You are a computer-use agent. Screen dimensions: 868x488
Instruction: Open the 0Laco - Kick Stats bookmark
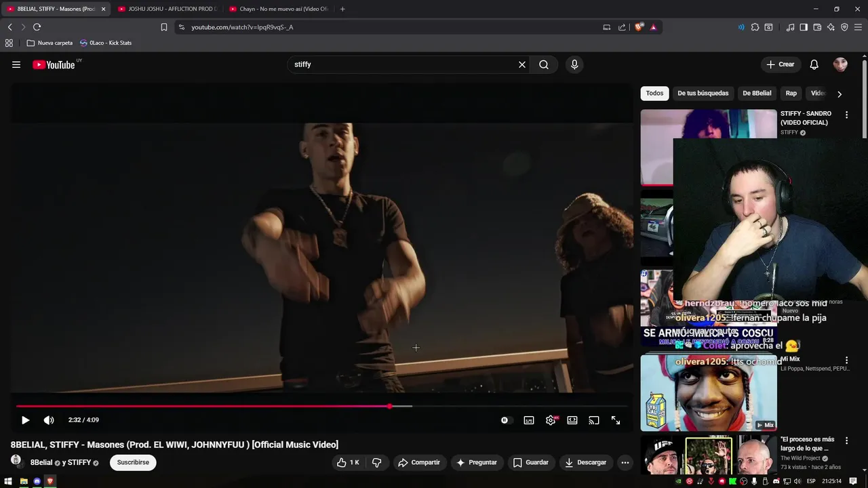point(106,43)
